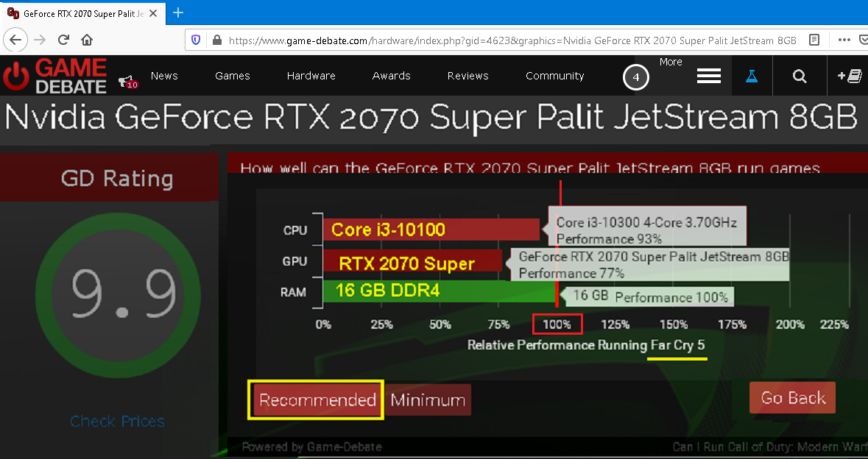Open the browser home page icon
868x459 pixels.
click(87, 40)
